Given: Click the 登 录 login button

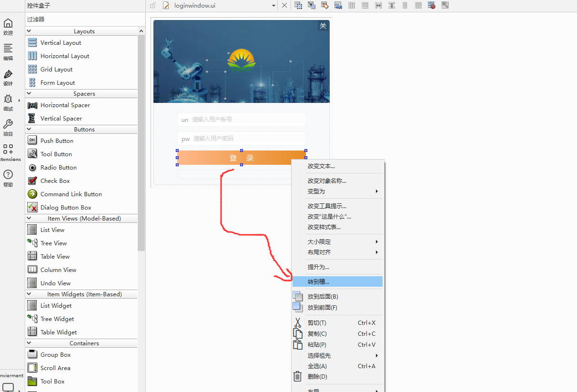Looking at the screenshot, I should [x=242, y=158].
